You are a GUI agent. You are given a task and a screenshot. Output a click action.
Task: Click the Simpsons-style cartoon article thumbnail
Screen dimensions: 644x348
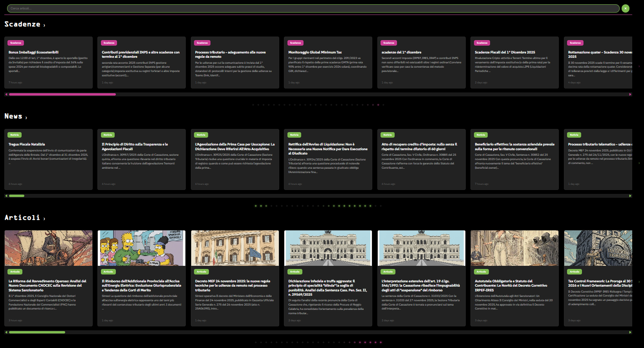[141, 248]
